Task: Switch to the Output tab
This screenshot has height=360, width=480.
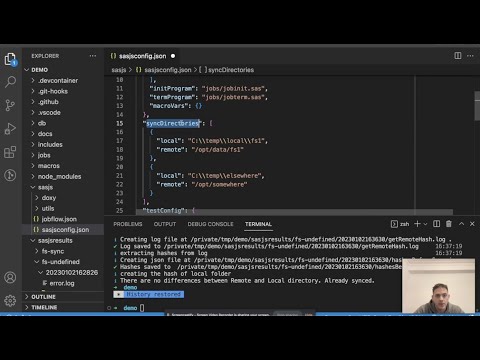Action: [165, 224]
